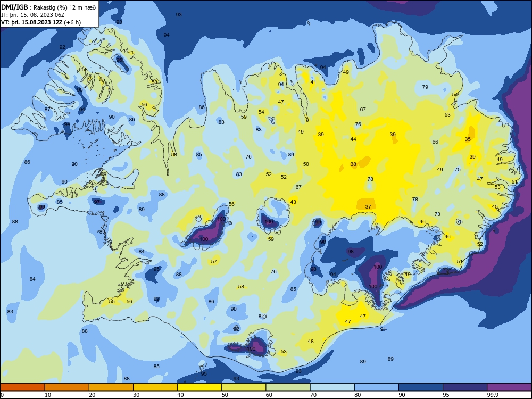Click the '40' legend scale label
The image size is (532, 399).
coord(180,395)
